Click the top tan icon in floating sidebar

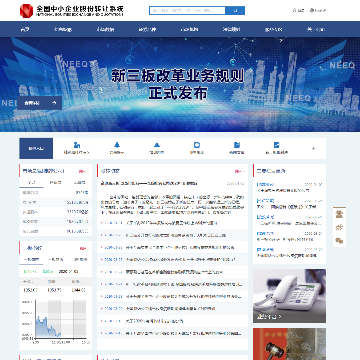pos(339,214)
